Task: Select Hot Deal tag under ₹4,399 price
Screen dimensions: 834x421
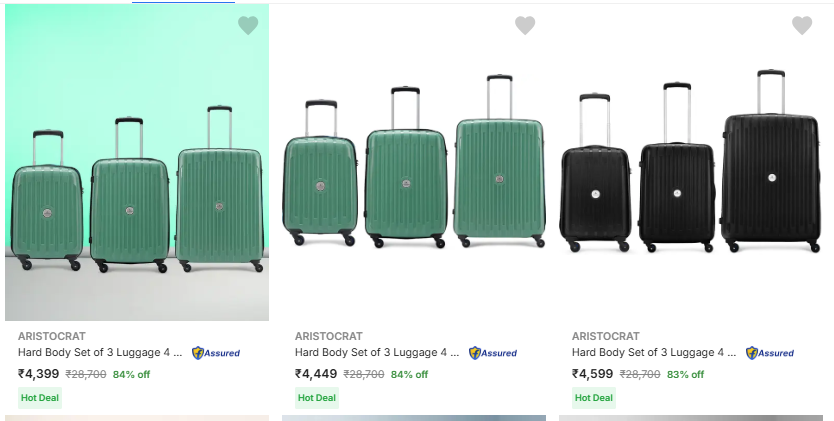Action: 40,397
